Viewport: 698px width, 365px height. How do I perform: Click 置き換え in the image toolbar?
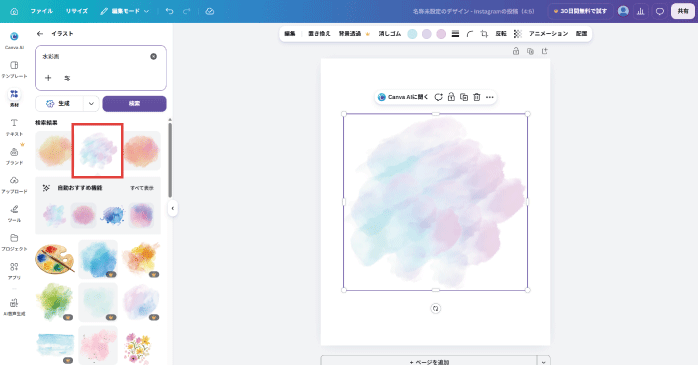click(319, 33)
